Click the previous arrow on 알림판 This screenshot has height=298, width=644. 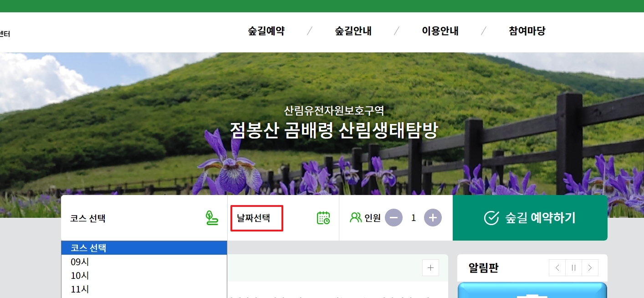[x=557, y=268]
